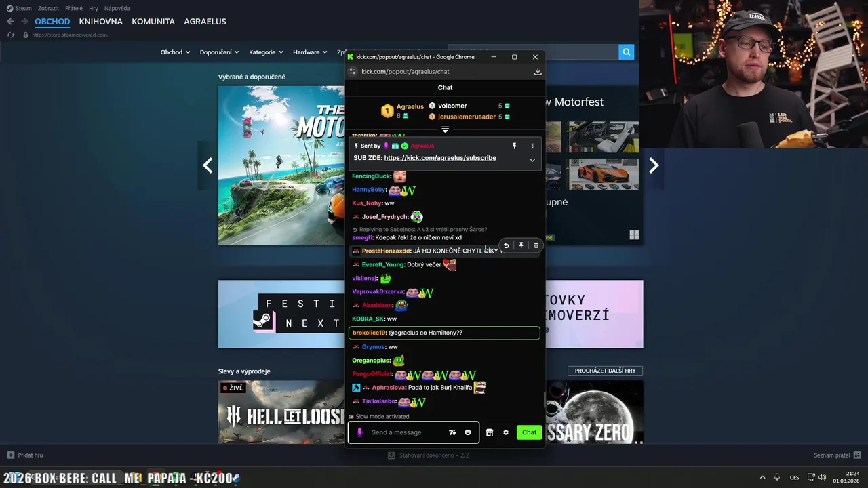
Task: Click the Steam store search magnifier
Action: click(626, 52)
